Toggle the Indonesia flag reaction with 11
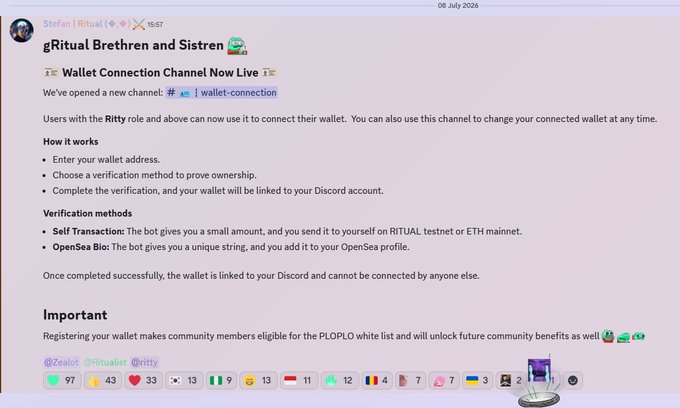Screen dimensions: 680x408 pyautogui.click(x=299, y=380)
